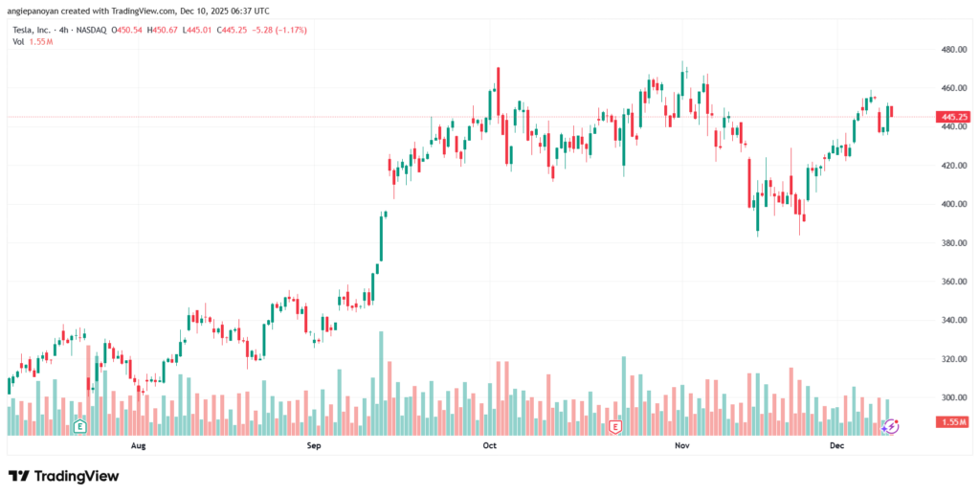Click the Sep label on time axis
This screenshot has height=497, width=980.
pyautogui.click(x=313, y=446)
